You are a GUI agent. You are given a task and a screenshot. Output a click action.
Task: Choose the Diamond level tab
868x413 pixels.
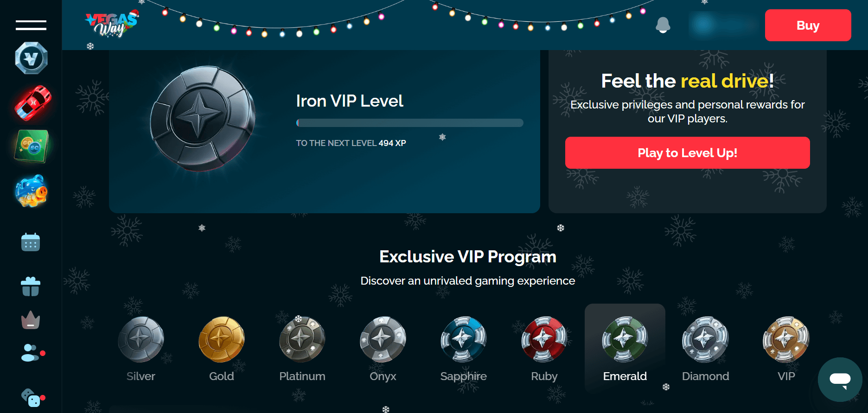click(x=705, y=348)
